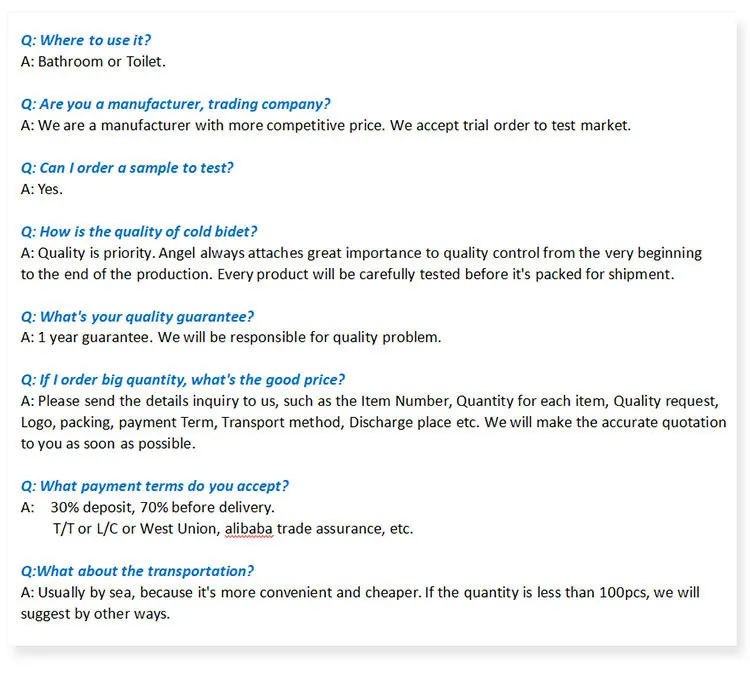The image size is (750, 682).
Task: Click the "1 year guarantee" answer line
Action: pos(230,338)
